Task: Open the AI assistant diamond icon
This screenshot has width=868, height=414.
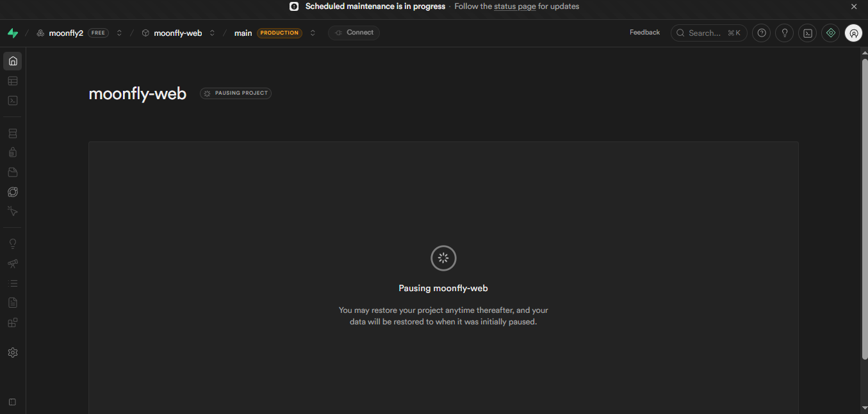Action: (831, 33)
